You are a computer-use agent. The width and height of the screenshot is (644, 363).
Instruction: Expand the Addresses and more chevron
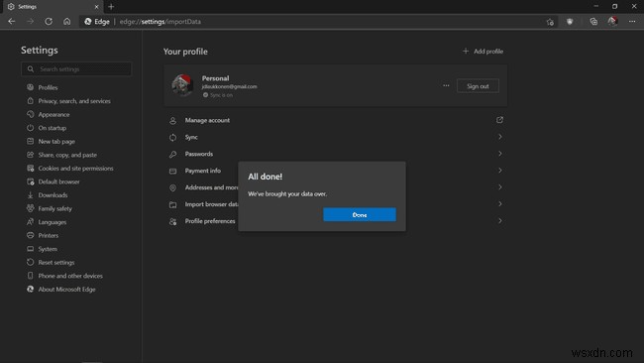(x=499, y=187)
